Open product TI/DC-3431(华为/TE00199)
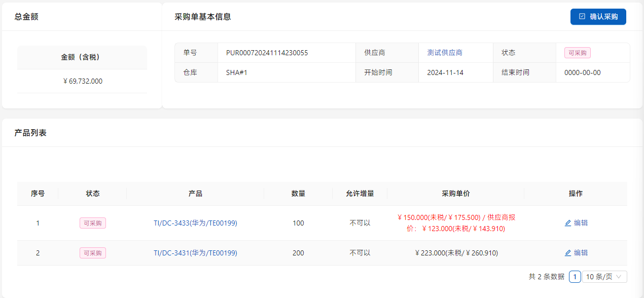Screen dimensions: 644x298 195,253
